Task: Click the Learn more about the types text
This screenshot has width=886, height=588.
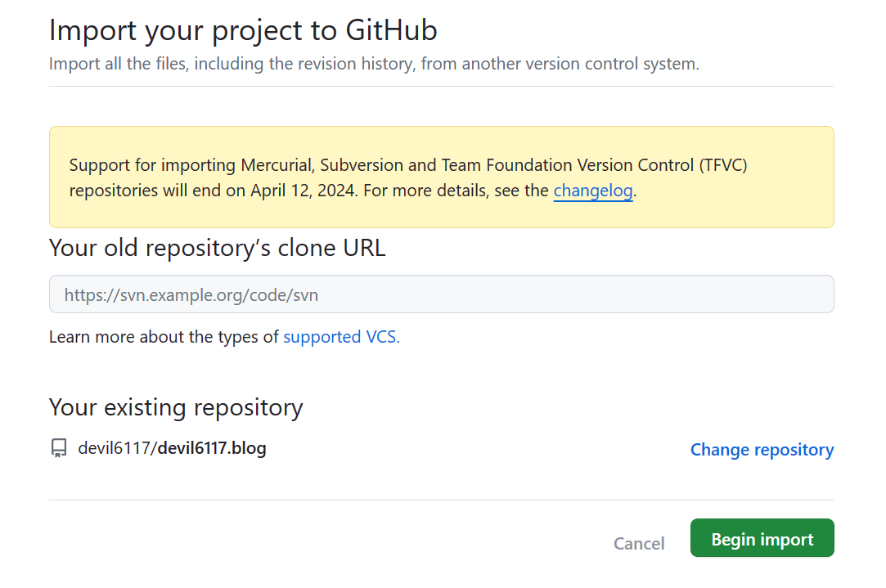Action: (164, 337)
